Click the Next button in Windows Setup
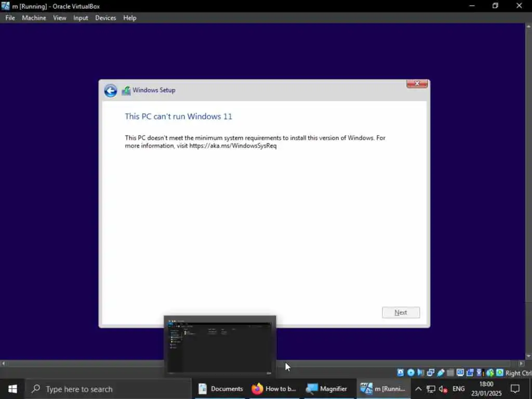The height and width of the screenshot is (399, 532). click(x=401, y=312)
